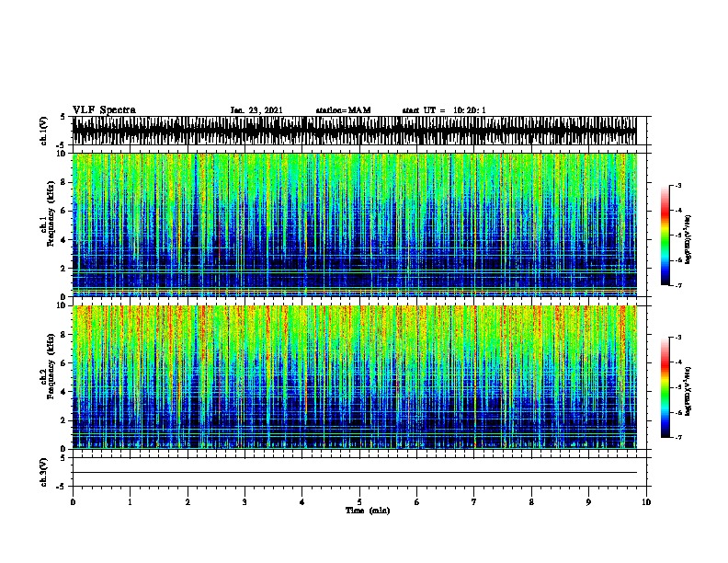Click time axis tick label '9'
728x563 pixels.
pos(588,502)
